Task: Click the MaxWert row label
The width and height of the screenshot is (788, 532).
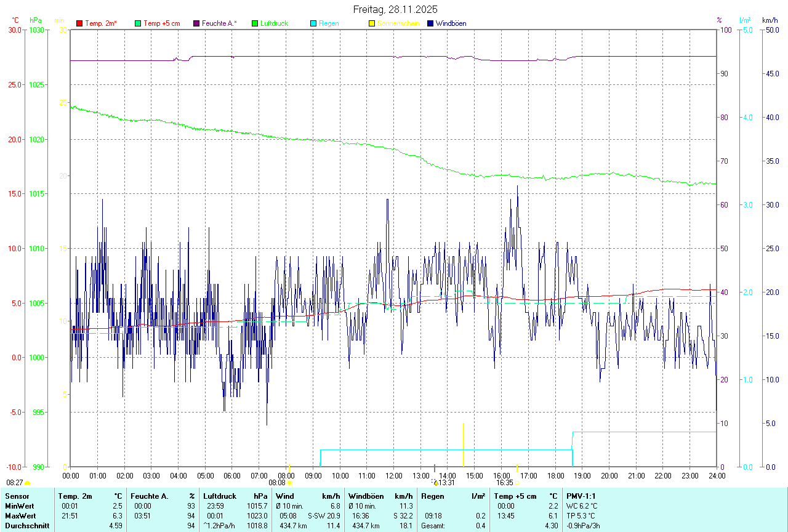Action: [x=20, y=515]
